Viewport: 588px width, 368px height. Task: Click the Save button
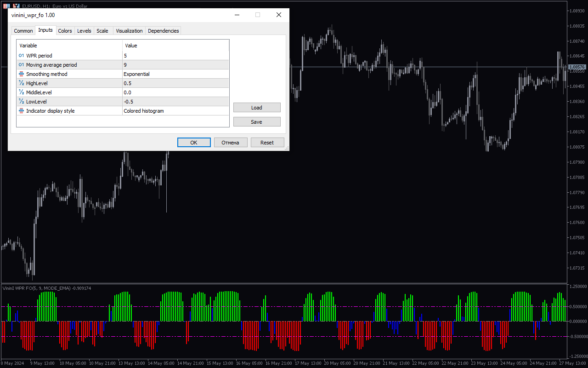point(257,122)
